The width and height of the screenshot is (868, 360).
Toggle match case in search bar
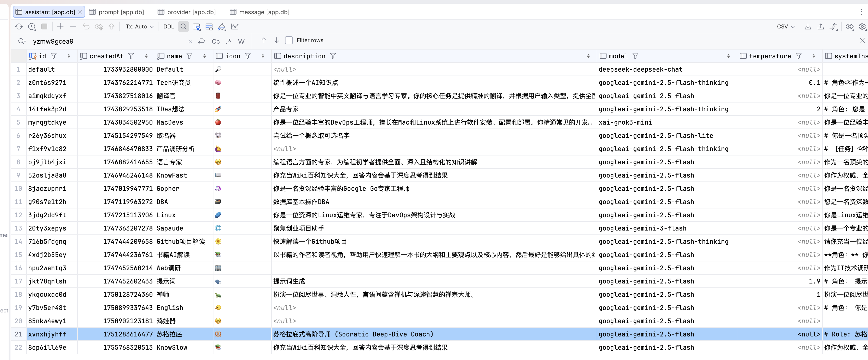pyautogui.click(x=216, y=41)
